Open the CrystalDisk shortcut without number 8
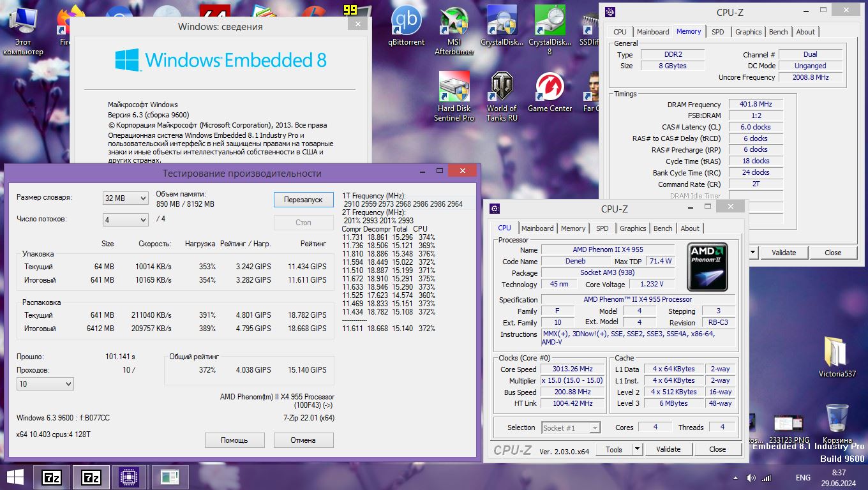 [x=502, y=26]
